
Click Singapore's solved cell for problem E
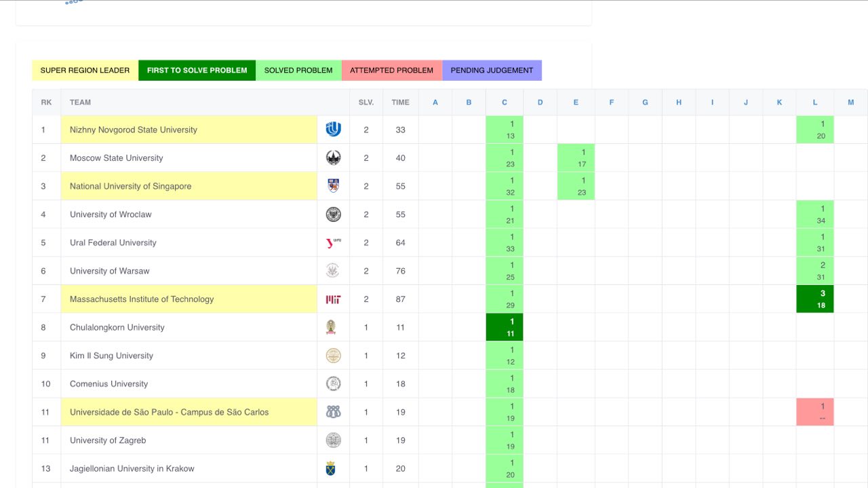pos(576,186)
